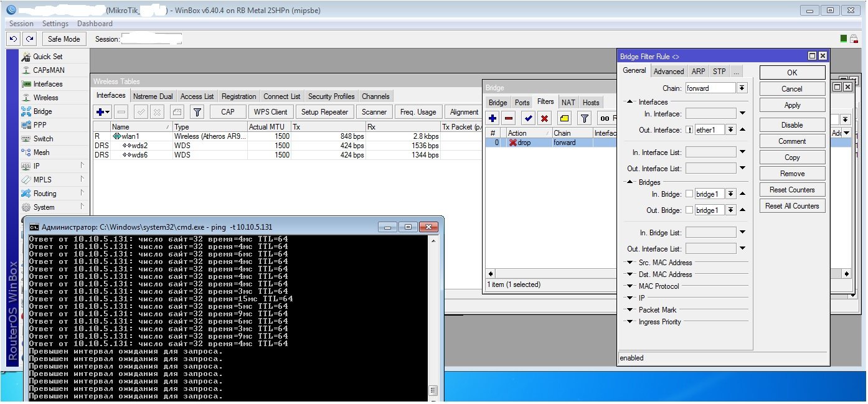Click the yellow comment icon in Bridge window
Viewport: 868px width, 404px height.
(564, 118)
